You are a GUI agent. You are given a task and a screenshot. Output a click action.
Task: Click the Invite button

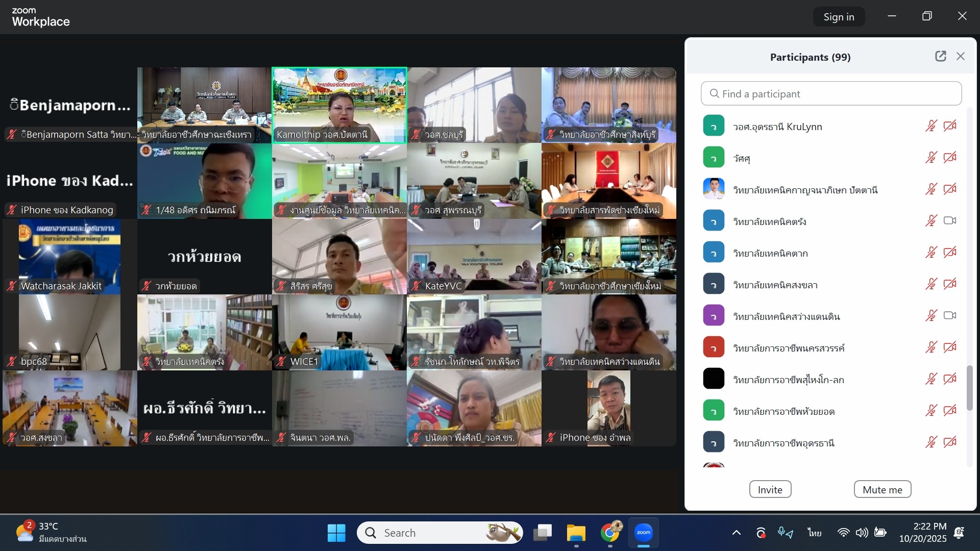point(770,489)
